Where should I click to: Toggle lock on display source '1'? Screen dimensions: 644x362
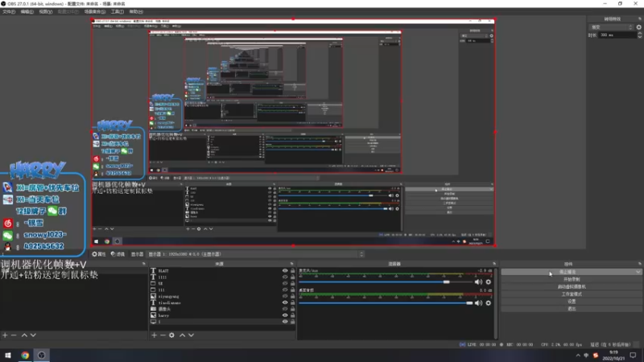point(292,322)
